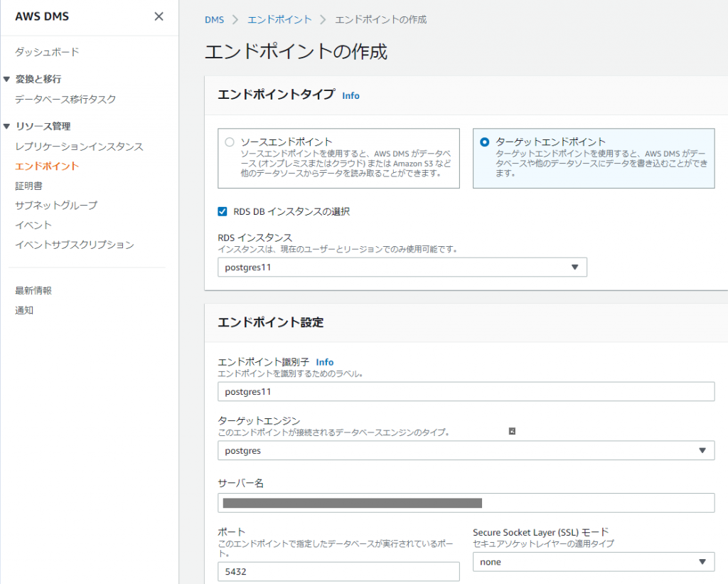This screenshot has width=728, height=584.
Task: Select the ソースエンドポイント radio option
Action: pyautogui.click(x=230, y=142)
